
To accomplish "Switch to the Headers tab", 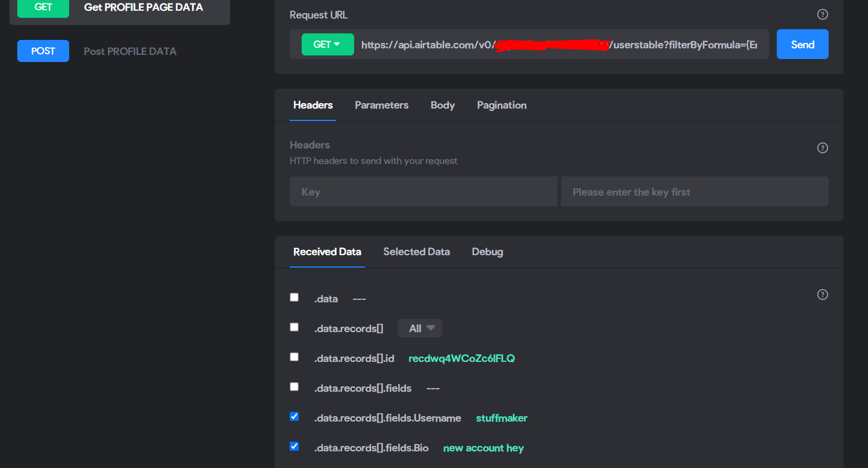I will [x=313, y=105].
